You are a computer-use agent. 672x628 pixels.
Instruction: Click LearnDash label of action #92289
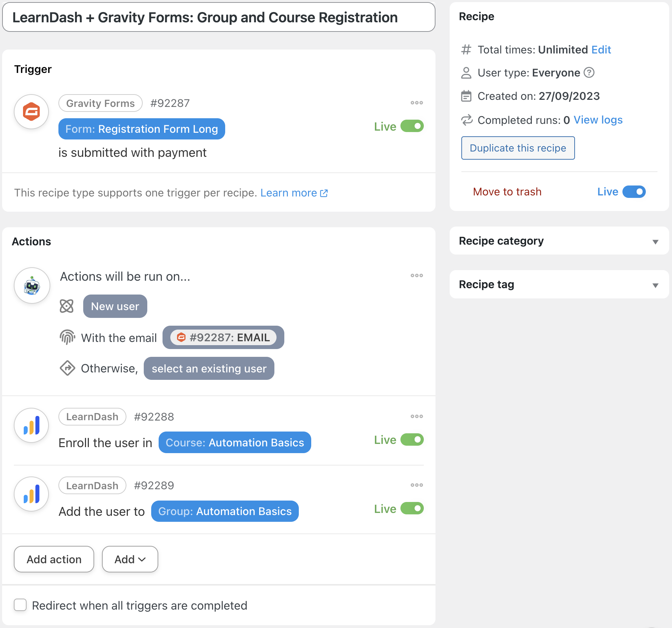pos(92,485)
